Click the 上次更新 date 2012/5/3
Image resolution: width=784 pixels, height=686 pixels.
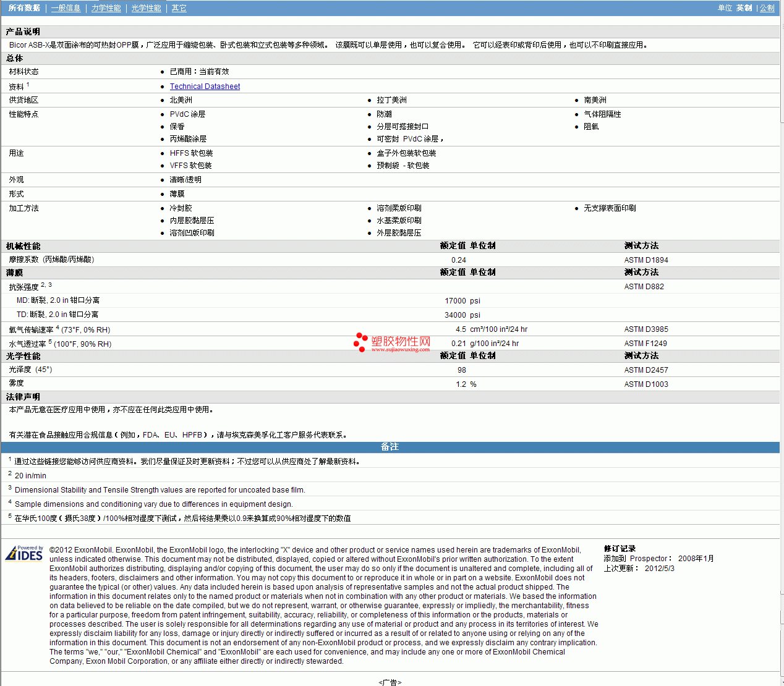click(660, 569)
